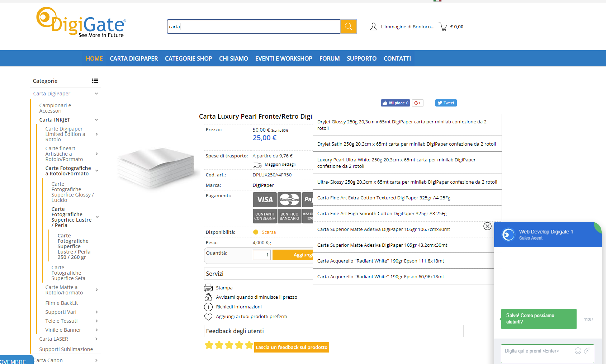Expand the Carta LASER chevron
This screenshot has width=606, height=364.
point(96,339)
